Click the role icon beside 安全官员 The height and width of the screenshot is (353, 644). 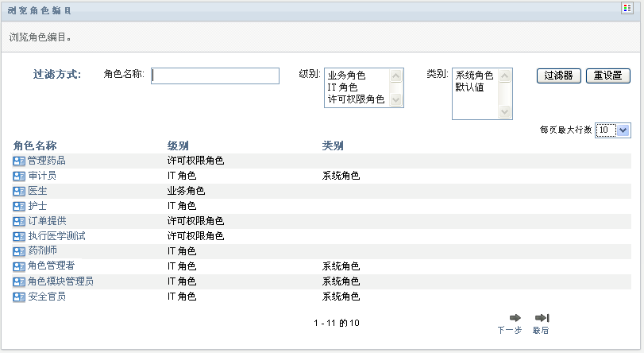pyautogui.click(x=19, y=297)
